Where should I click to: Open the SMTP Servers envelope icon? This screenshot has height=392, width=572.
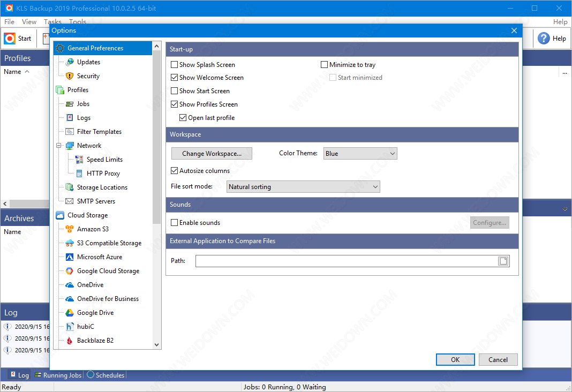70,201
